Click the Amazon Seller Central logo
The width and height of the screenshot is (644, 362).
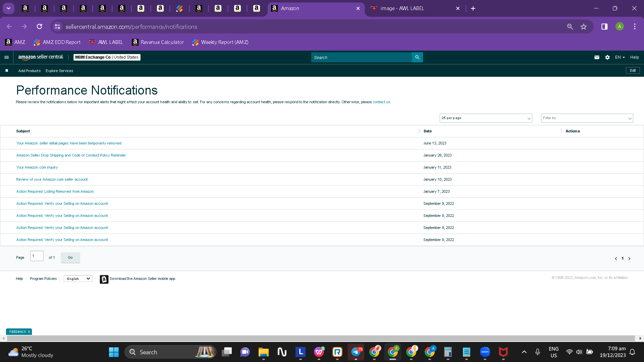pos(41,57)
